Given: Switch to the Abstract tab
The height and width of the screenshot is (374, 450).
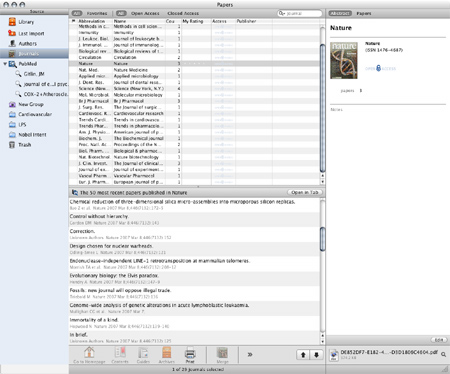Looking at the screenshot, I should click(340, 13).
